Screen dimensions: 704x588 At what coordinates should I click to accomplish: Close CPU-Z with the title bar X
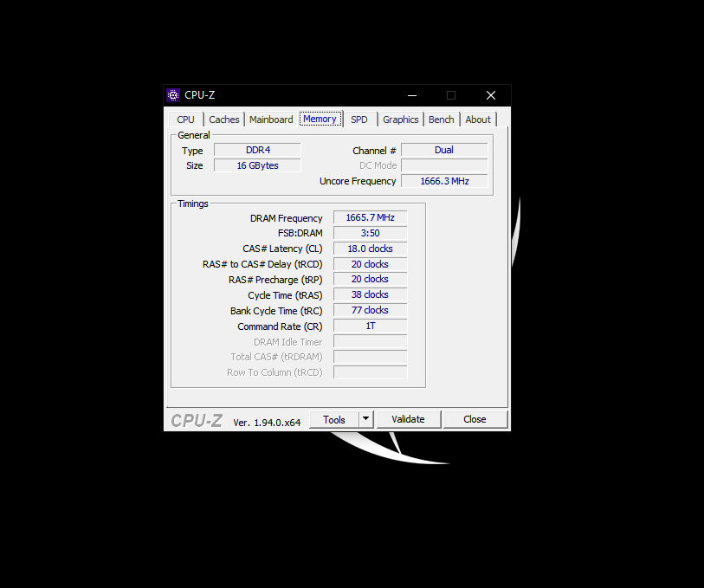point(491,95)
